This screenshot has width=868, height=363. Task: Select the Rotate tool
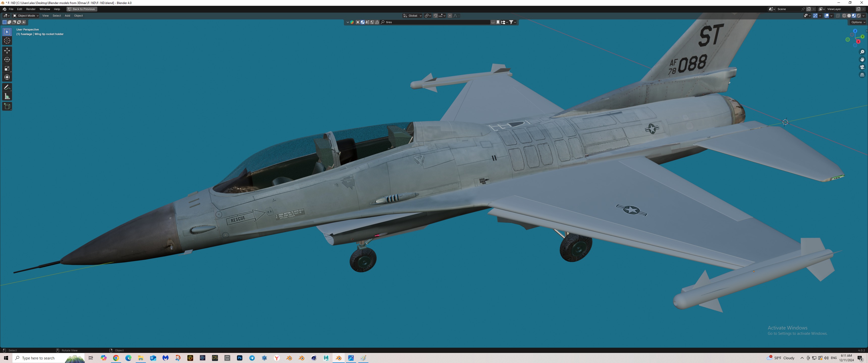7,59
